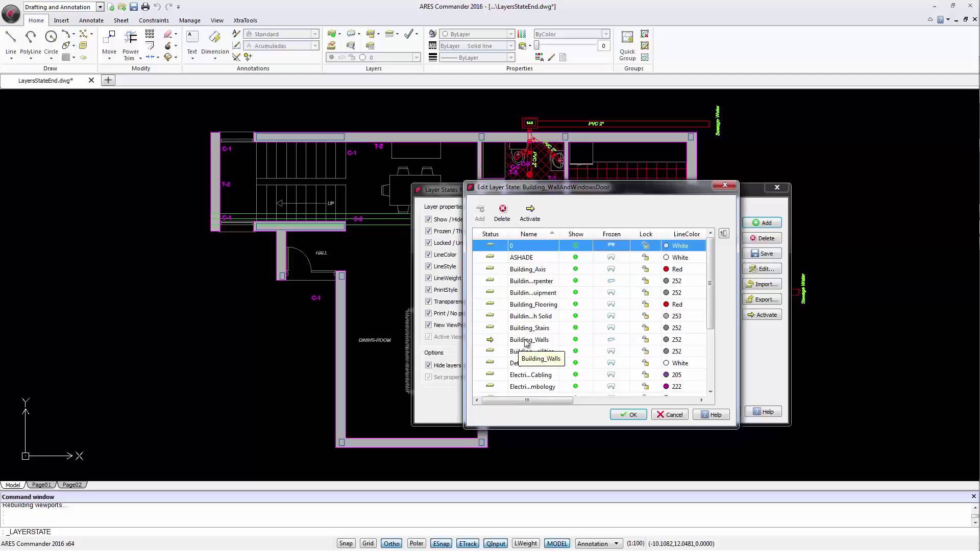
Task: Expand the ByColor properties dropdown
Action: point(606,34)
